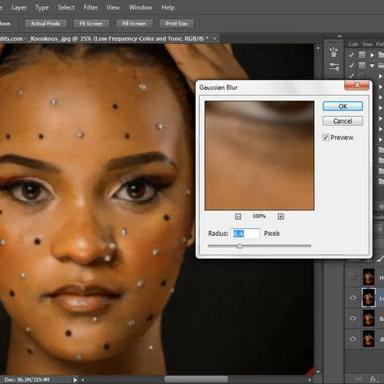
Task: Expand the first collapsed action set
Action: (372, 55)
